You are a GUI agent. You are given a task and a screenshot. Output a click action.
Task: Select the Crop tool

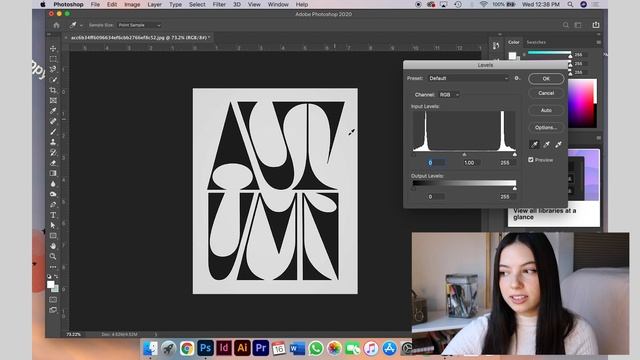click(x=53, y=90)
